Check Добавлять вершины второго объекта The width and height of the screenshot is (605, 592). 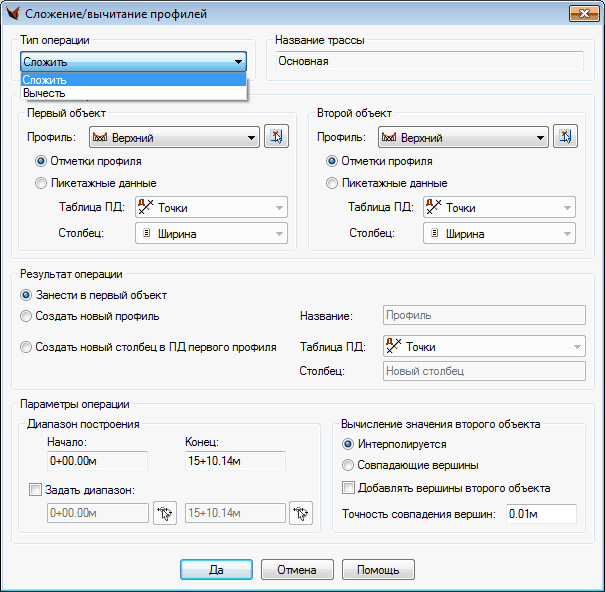click(x=348, y=488)
